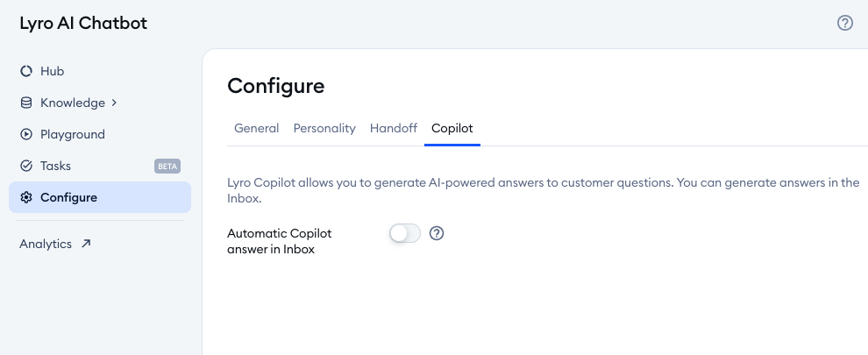Click the Playground play icon
The width and height of the screenshot is (868, 355).
[26, 134]
